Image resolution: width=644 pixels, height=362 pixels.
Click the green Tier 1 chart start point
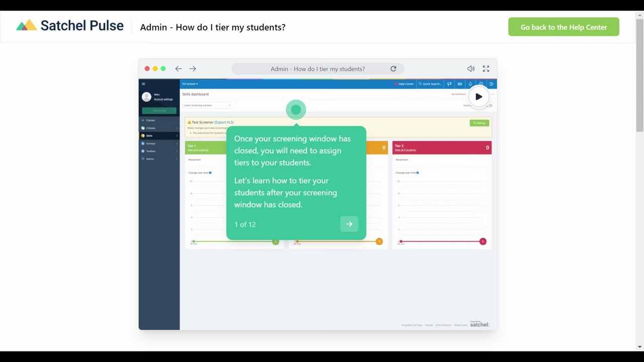click(194, 241)
